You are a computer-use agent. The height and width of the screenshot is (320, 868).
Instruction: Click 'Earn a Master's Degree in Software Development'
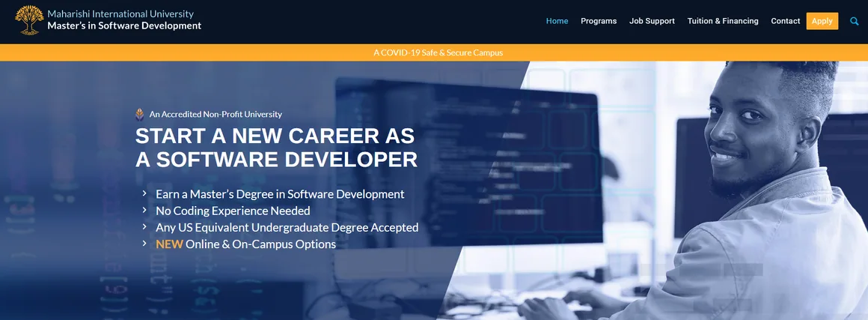280,195
